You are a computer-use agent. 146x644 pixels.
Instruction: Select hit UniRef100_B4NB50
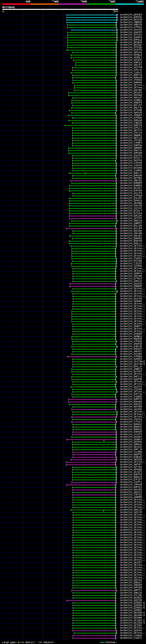point(131,186)
